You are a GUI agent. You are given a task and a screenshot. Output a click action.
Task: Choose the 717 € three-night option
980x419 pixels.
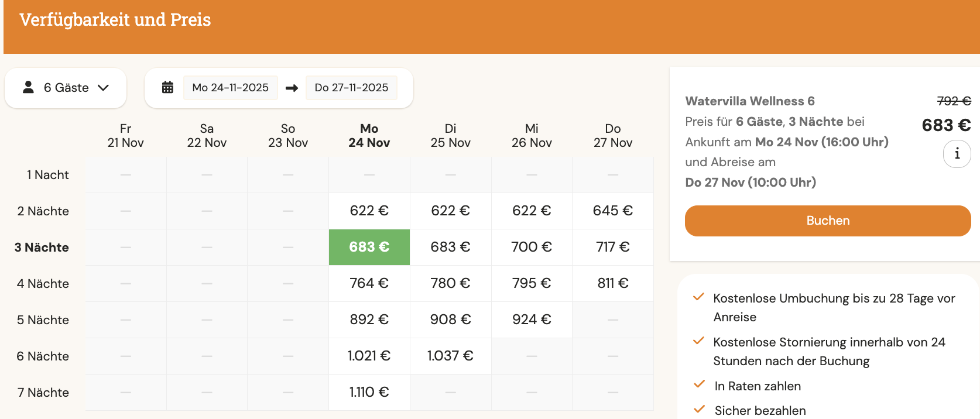point(612,247)
